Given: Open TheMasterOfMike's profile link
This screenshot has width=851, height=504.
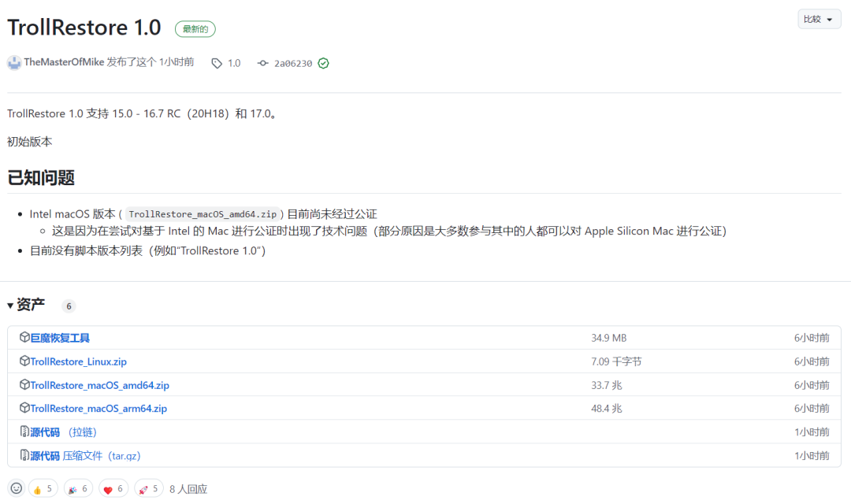Looking at the screenshot, I should tap(64, 62).
